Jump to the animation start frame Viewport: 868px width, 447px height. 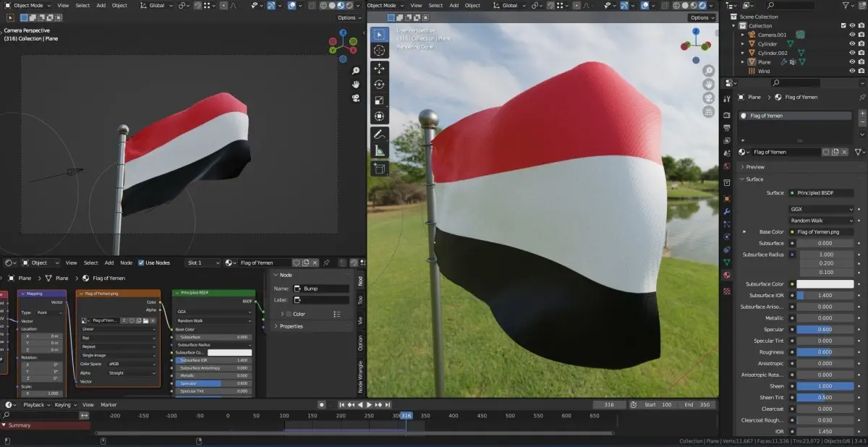pos(341,404)
